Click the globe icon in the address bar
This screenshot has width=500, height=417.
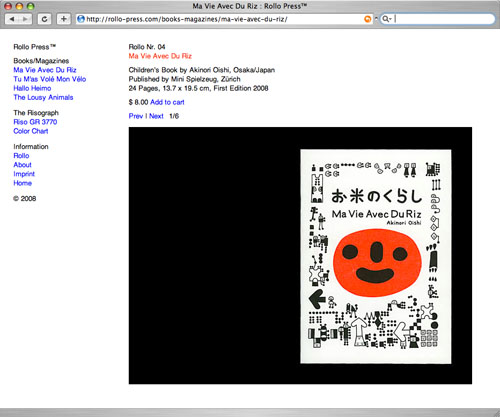point(81,19)
